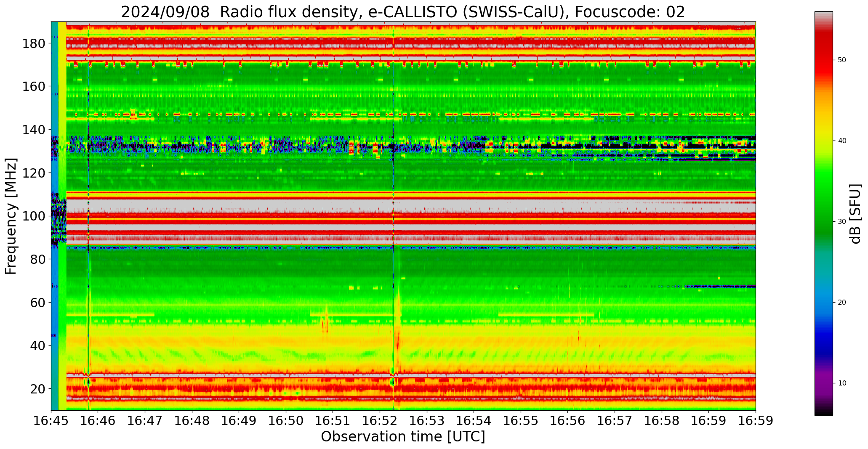Click the colorbar tick label 50
The image size is (868, 449).
coord(842,60)
